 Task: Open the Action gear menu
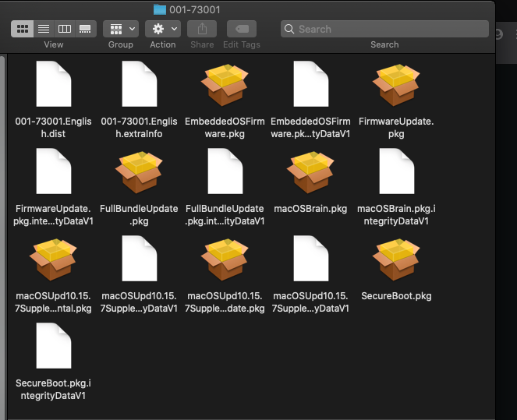[x=163, y=29]
